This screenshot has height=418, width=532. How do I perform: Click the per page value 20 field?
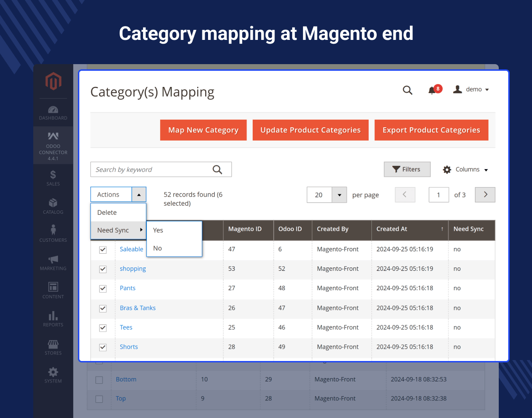coord(319,195)
